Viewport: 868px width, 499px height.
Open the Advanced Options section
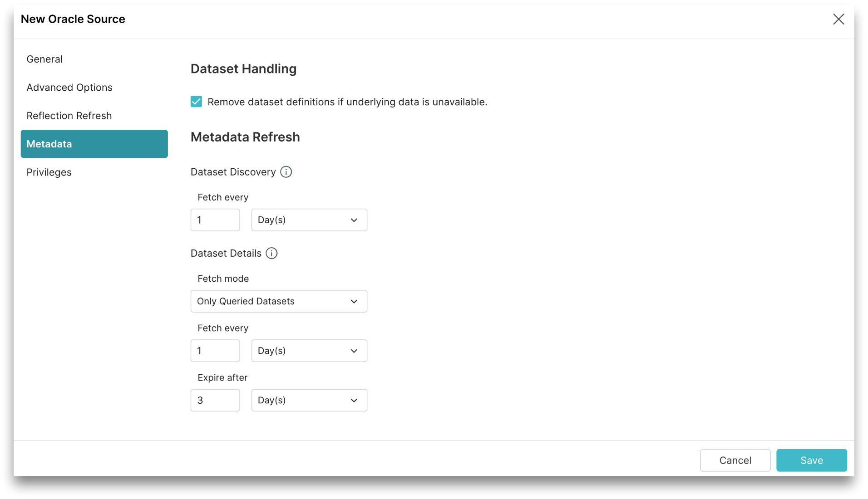[x=69, y=87]
